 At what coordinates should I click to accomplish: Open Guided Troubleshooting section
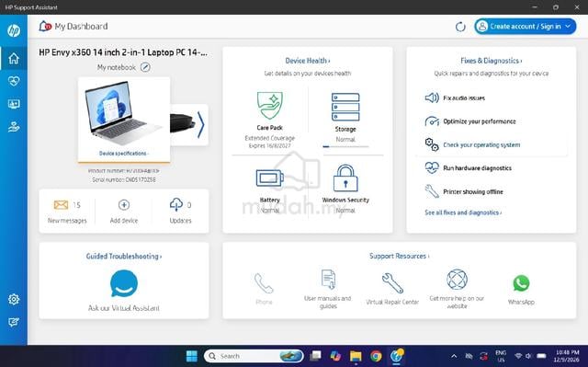click(x=124, y=257)
